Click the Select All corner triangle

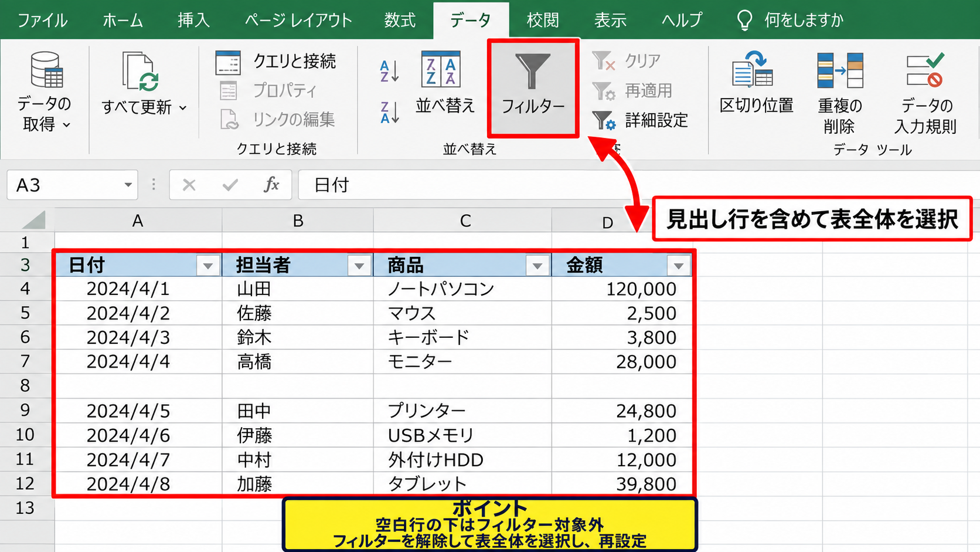coord(33,220)
